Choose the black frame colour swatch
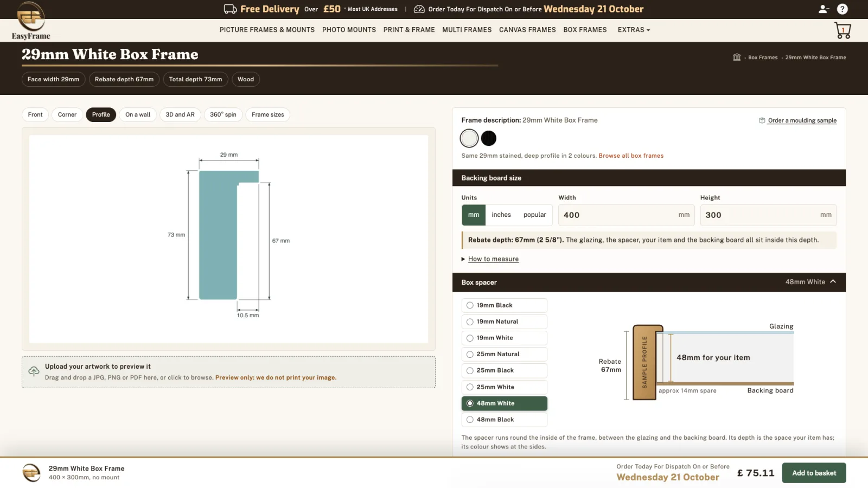The image size is (868, 488). coord(489,138)
